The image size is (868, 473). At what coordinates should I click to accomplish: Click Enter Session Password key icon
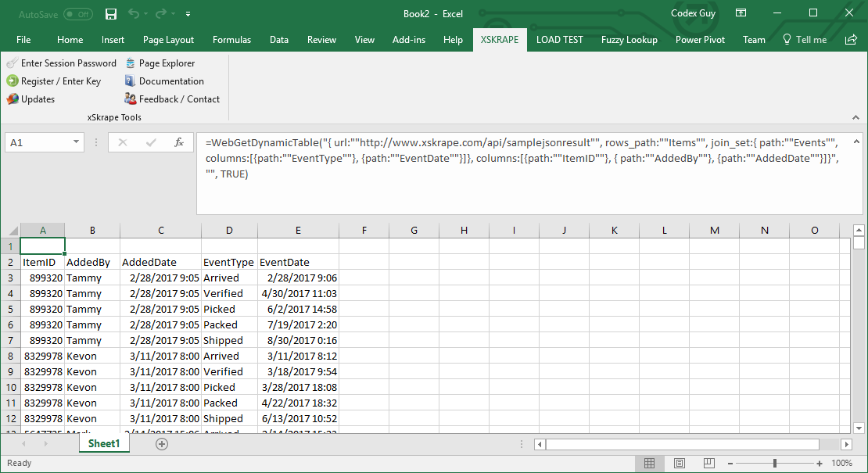[13, 63]
